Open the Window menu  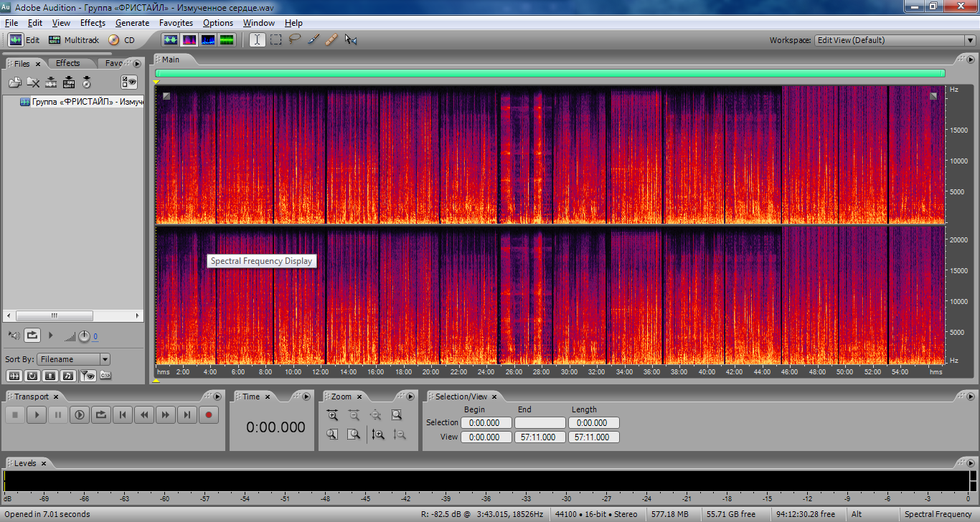[x=259, y=23]
